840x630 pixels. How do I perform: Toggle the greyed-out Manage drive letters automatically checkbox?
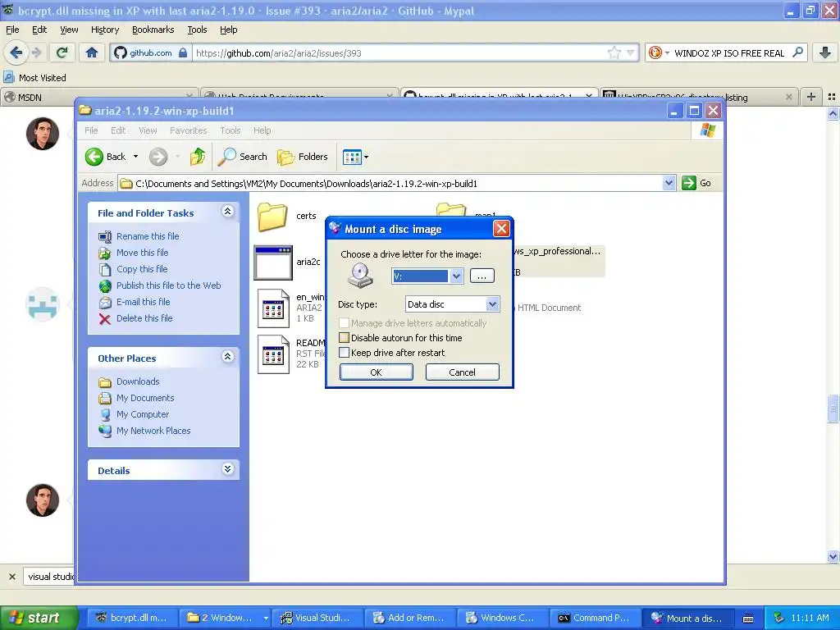tap(345, 323)
